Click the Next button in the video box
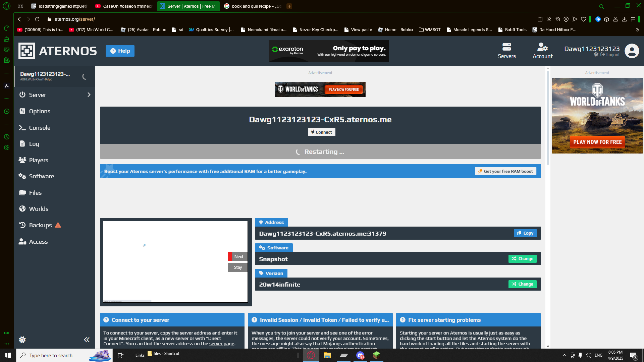This screenshot has width=644, height=362. pyautogui.click(x=238, y=257)
